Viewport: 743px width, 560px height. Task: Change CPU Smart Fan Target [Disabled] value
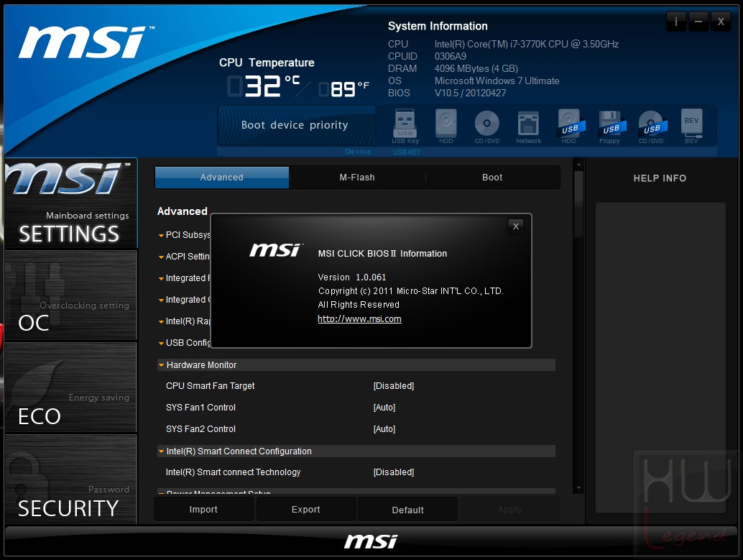[x=393, y=386]
